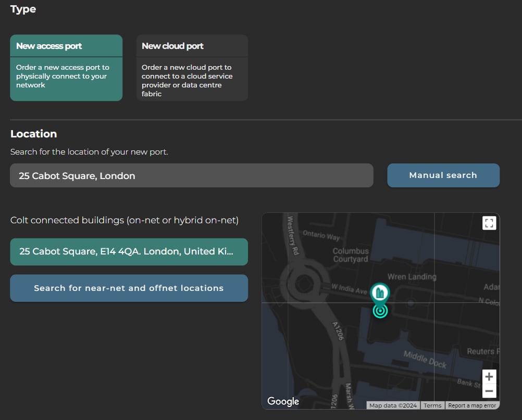522x420 pixels.
Task: Click the Map data ©2024 label
Action: (x=393, y=405)
